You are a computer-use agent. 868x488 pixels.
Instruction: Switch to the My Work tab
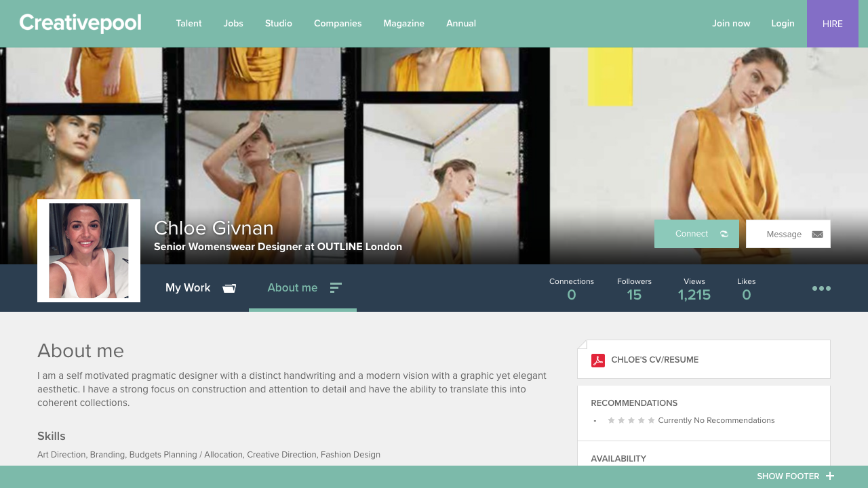tap(188, 287)
